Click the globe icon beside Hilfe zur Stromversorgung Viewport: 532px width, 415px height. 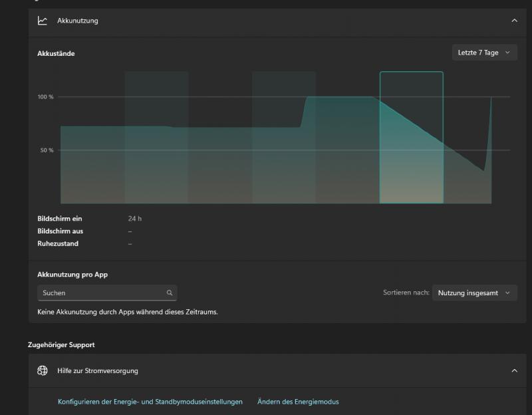(43, 370)
